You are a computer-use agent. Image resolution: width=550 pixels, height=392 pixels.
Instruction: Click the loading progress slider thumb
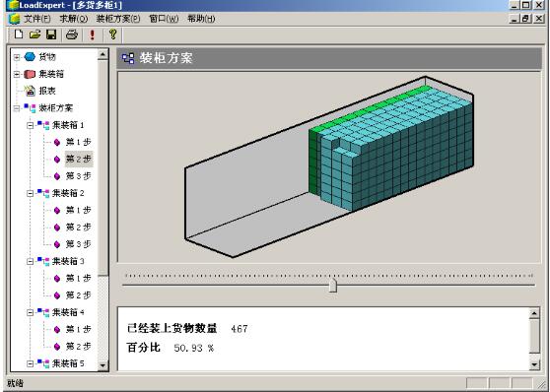coord(333,286)
